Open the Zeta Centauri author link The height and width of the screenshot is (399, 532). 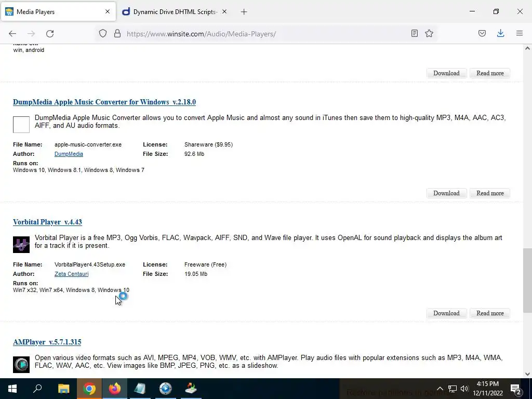[x=71, y=274]
